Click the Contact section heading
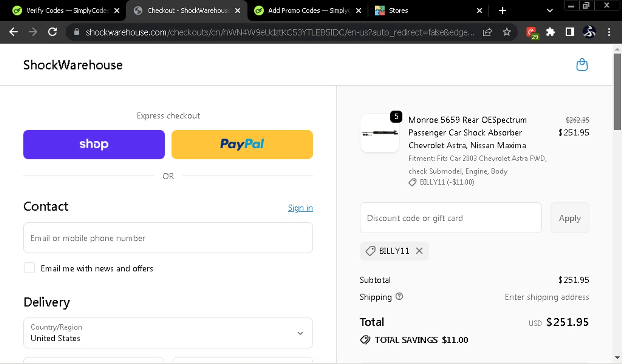 [x=46, y=206]
